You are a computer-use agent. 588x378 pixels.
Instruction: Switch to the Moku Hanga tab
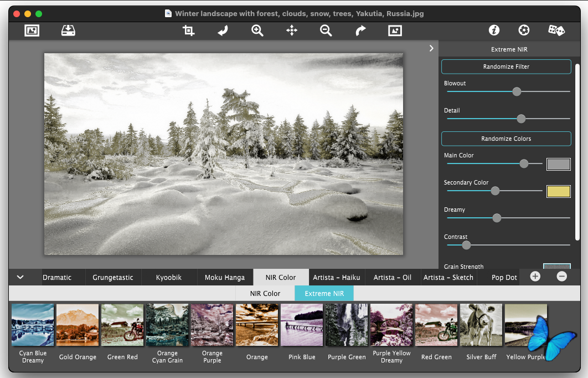pyautogui.click(x=224, y=278)
